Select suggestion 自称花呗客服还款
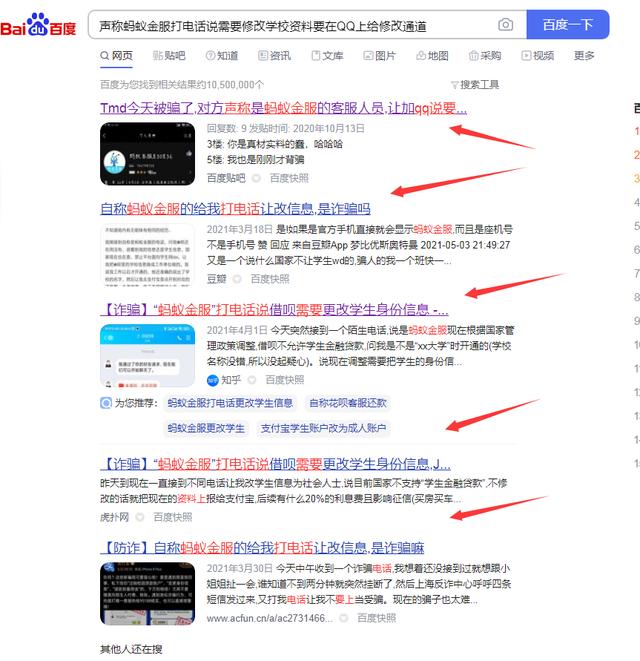 tap(348, 403)
